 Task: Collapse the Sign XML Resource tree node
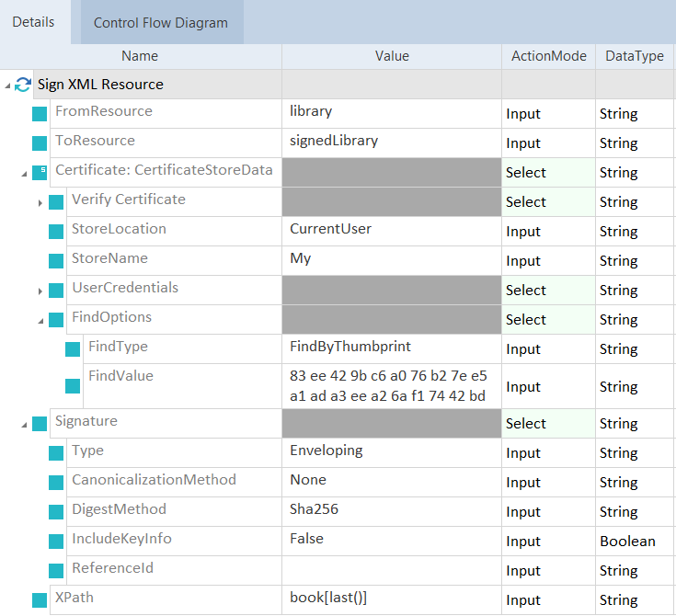point(8,86)
